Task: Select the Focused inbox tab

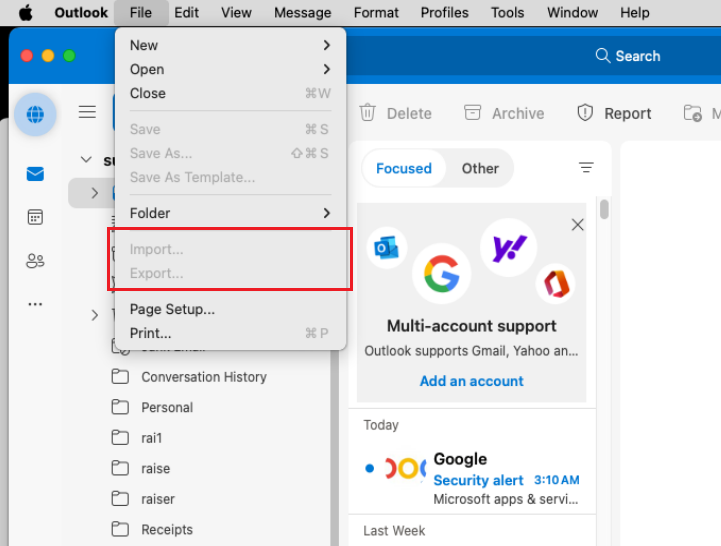Action: point(404,168)
